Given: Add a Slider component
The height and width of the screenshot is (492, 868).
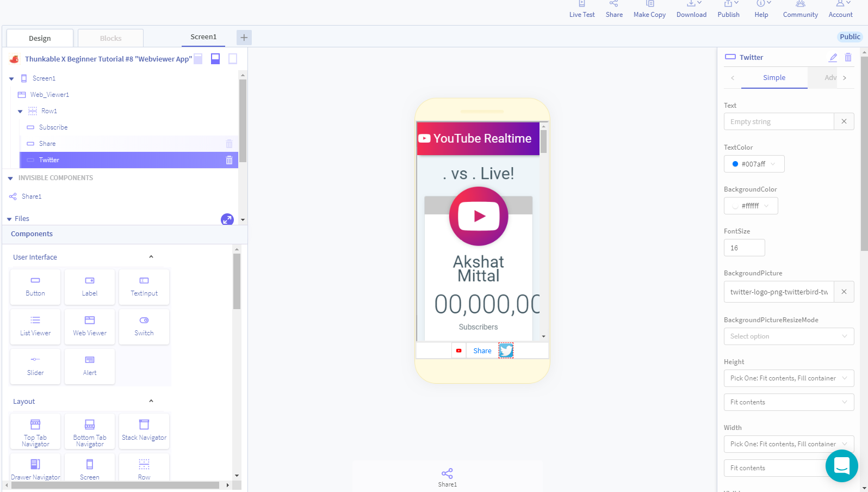Looking at the screenshot, I should coord(35,366).
